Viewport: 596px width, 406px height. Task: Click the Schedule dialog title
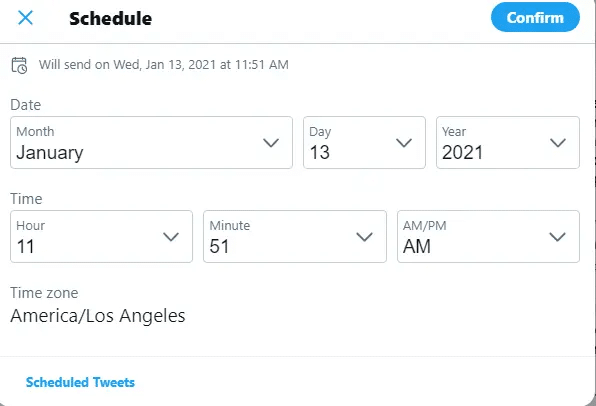[x=111, y=18]
